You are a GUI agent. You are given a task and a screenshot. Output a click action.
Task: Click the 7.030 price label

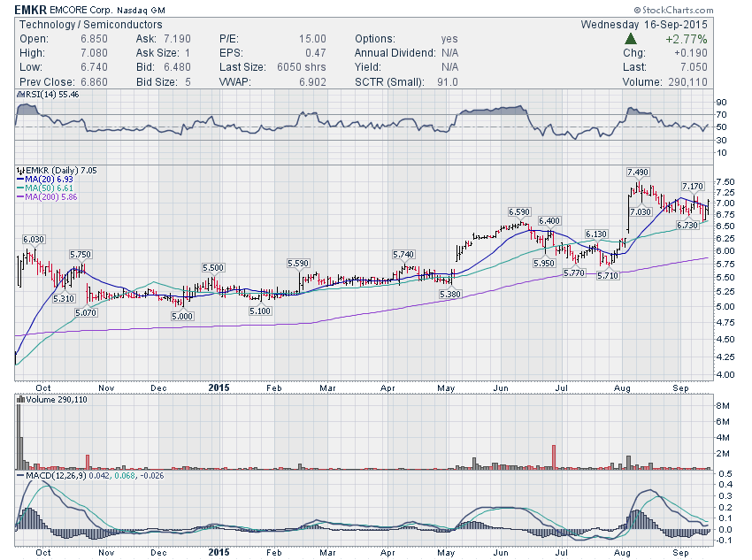coord(641,211)
